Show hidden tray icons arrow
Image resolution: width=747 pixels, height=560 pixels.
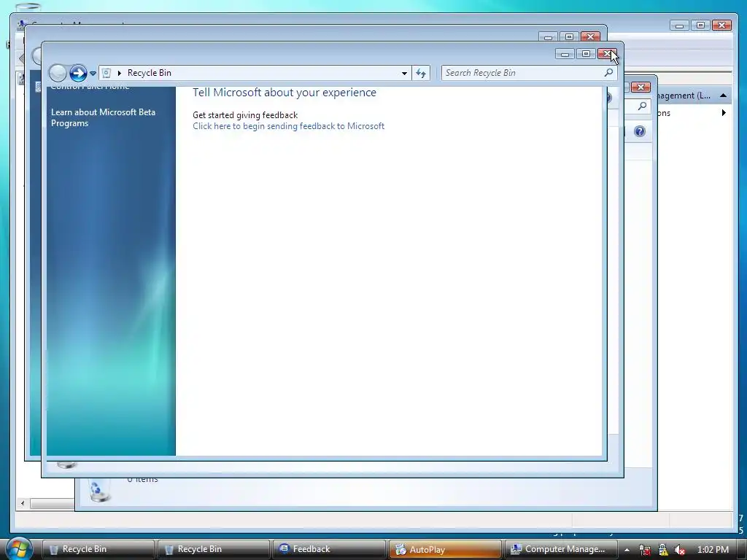point(627,550)
